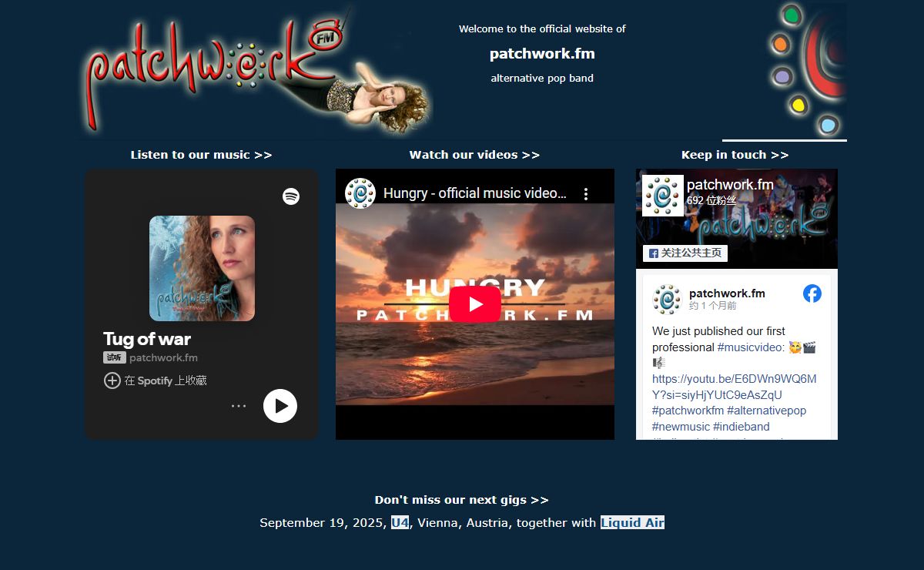924x570 pixels.
Task: Click the Keep in touch heading
Action: click(735, 155)
